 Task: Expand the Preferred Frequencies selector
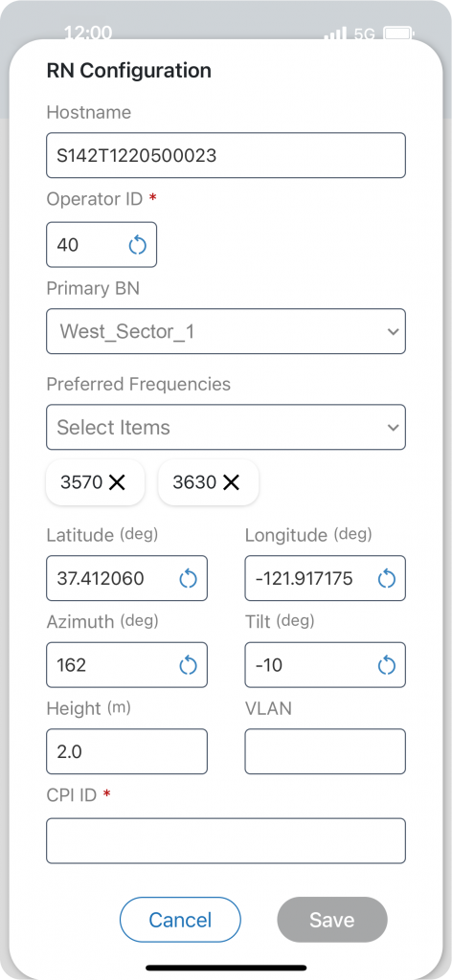[x=226, y=427]
